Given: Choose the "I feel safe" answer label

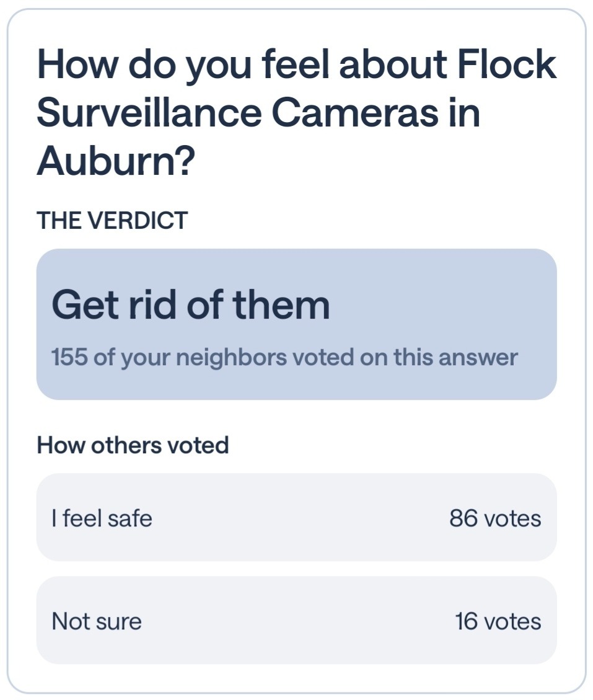Looking at the screenshot, I should [102, 518].
